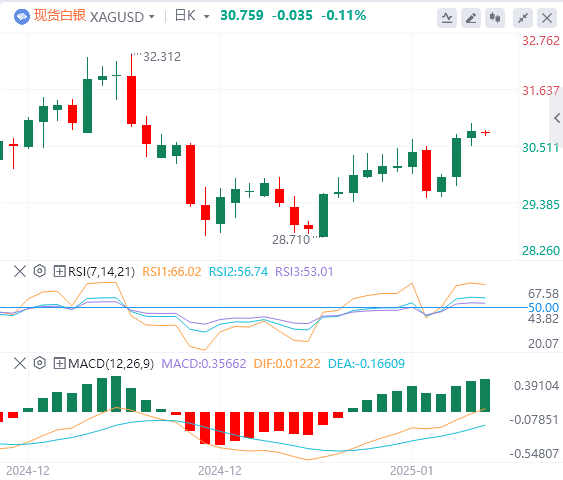Click the 30.511 price axis label

[x=541, y=148]
